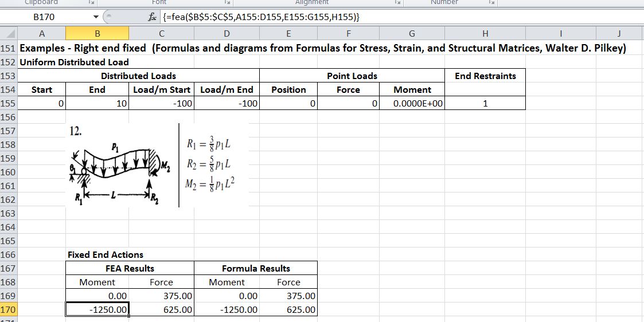This screenshot has width=644, height=322.
Task: Select row 155 header
Action: click(9, 104)
